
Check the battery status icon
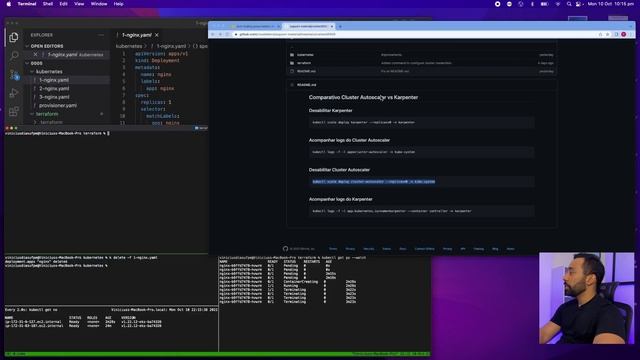point(544,4)
